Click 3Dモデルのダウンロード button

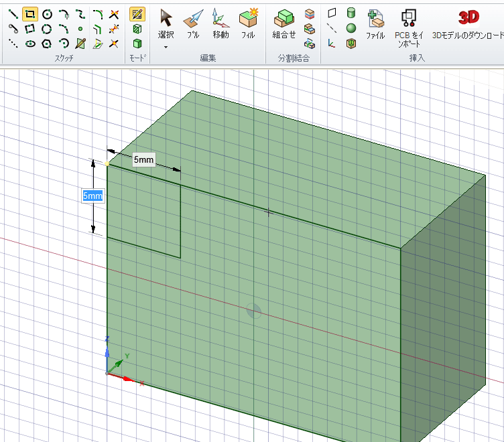click(x=468, y=24)
